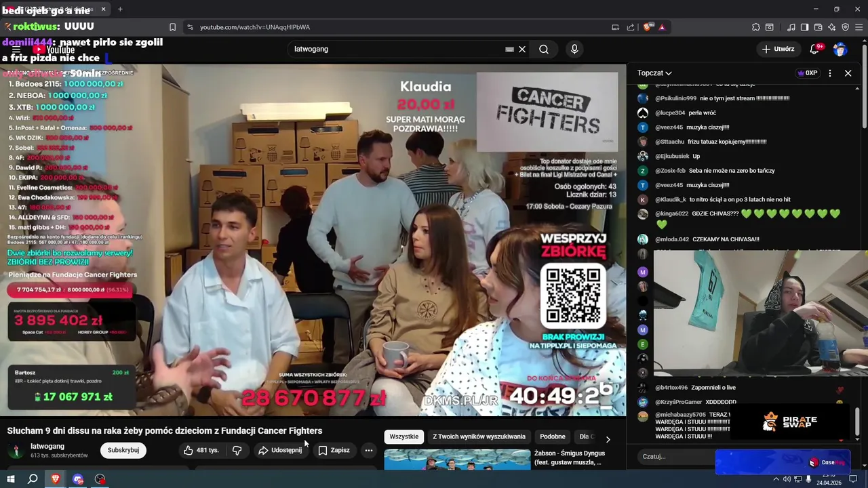Screen dimensions: 868x488
Task: Open the Windows Start menu
Action: point(11,479)
